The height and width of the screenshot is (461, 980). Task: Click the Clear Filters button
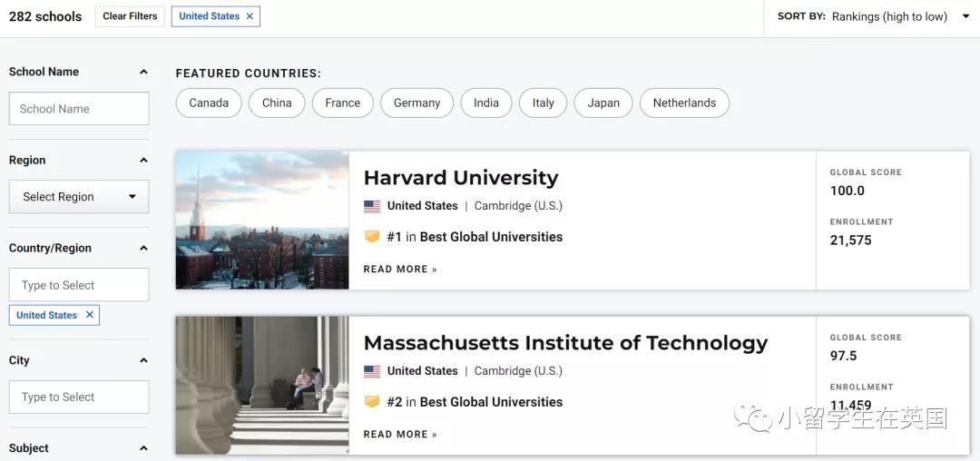tap(130, 16)
